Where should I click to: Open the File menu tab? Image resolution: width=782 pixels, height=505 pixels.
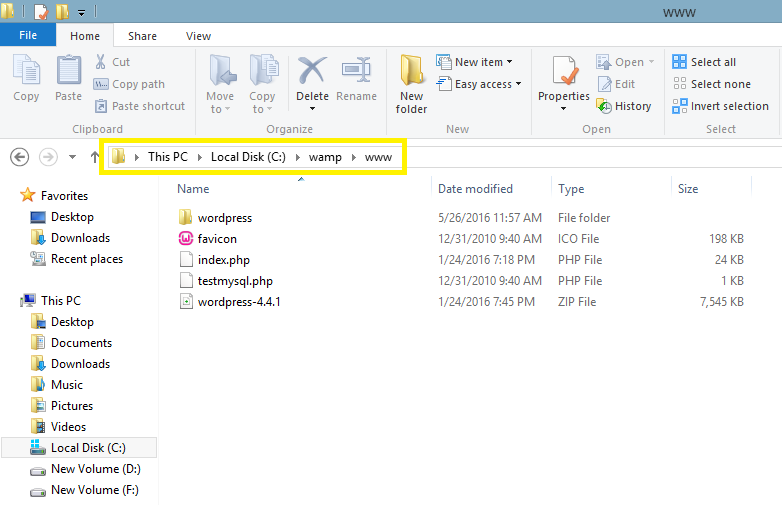(28, 35)
